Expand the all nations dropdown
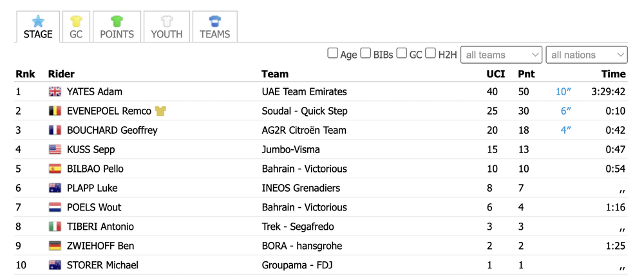The height and width of the screenshot is (278, 644). [x=587, y=55]
